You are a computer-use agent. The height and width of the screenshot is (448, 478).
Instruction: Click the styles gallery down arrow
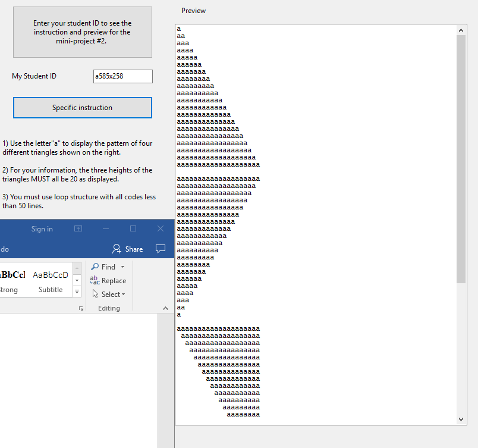(77, 280)
